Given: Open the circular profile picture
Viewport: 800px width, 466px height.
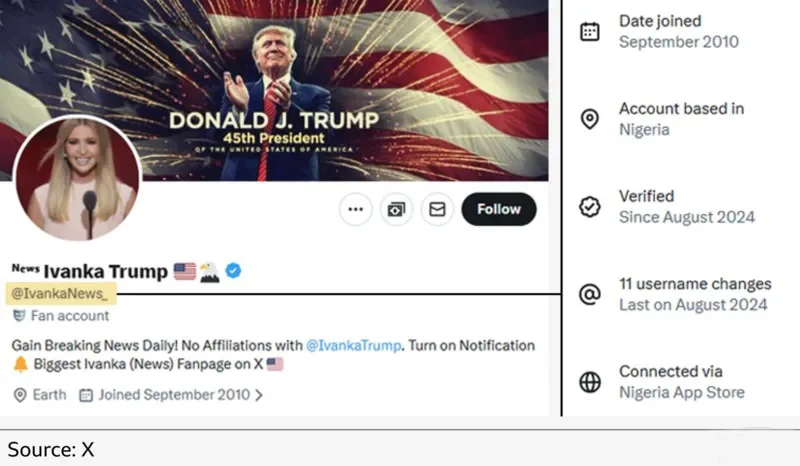Looking at the screenshot, I should (x=77, y=178).
